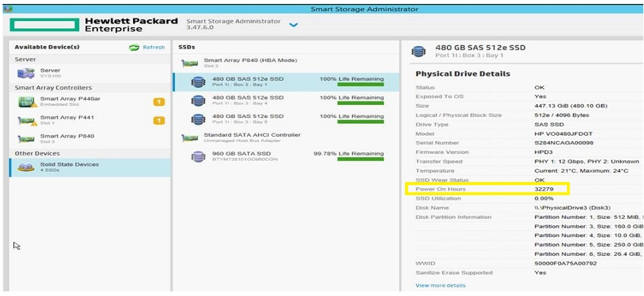Select Smart Array P440ar controller icon

(x=26, y=102)
